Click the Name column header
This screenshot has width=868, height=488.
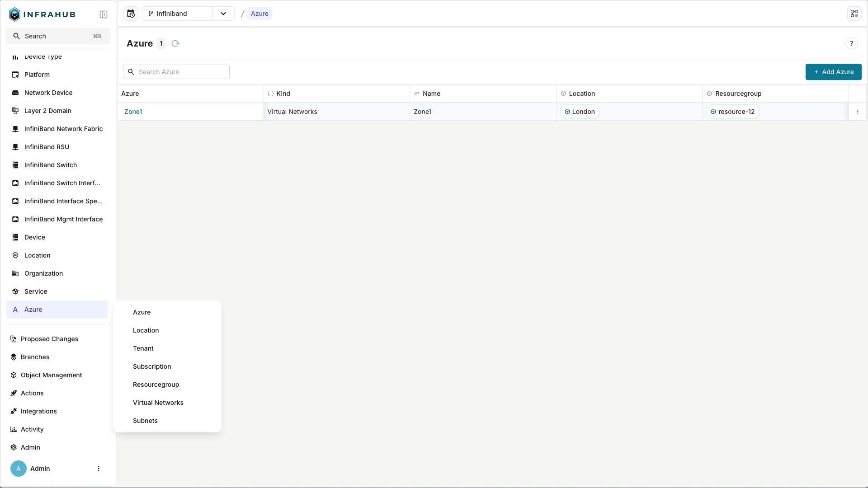pos(483,94)
